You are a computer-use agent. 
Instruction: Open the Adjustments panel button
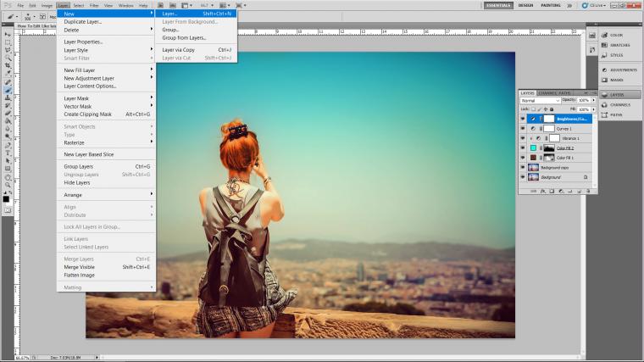coord(619,70)
